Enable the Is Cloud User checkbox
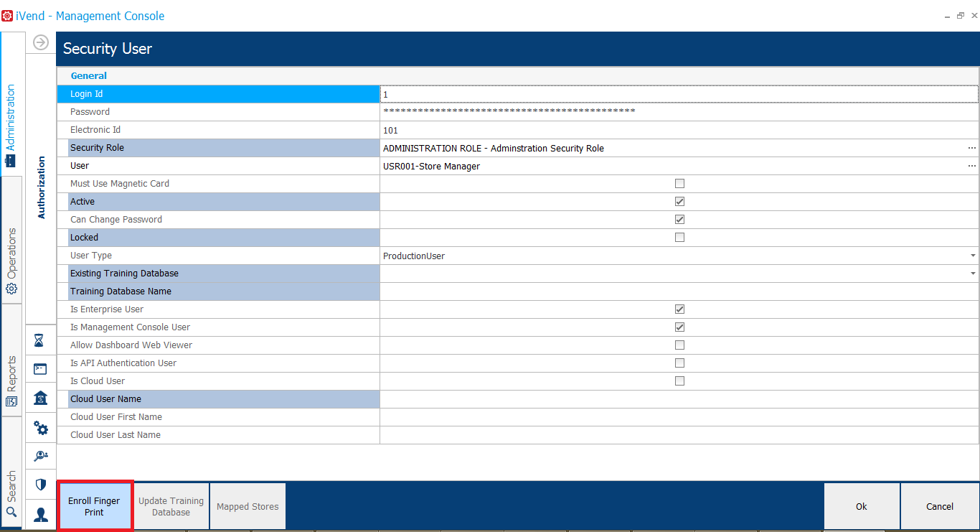The height and width of the screenshot is (532, 980). click(679, 381)
